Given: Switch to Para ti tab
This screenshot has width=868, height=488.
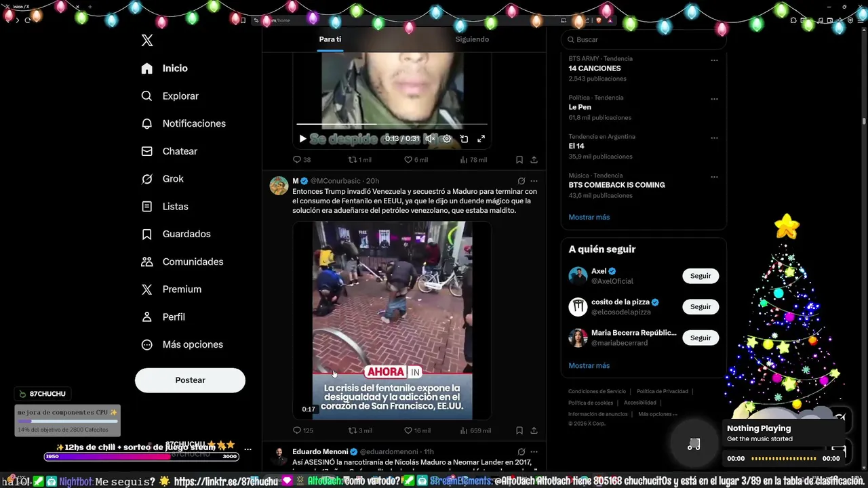Looking at the screenshot, I should pyautogui.click(x=330, y=39).
